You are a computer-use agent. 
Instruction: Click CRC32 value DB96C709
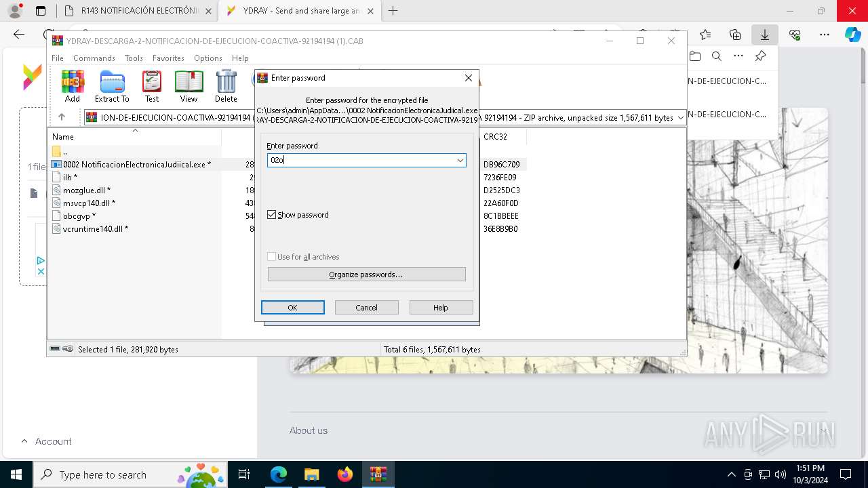(x=501, y=164)
